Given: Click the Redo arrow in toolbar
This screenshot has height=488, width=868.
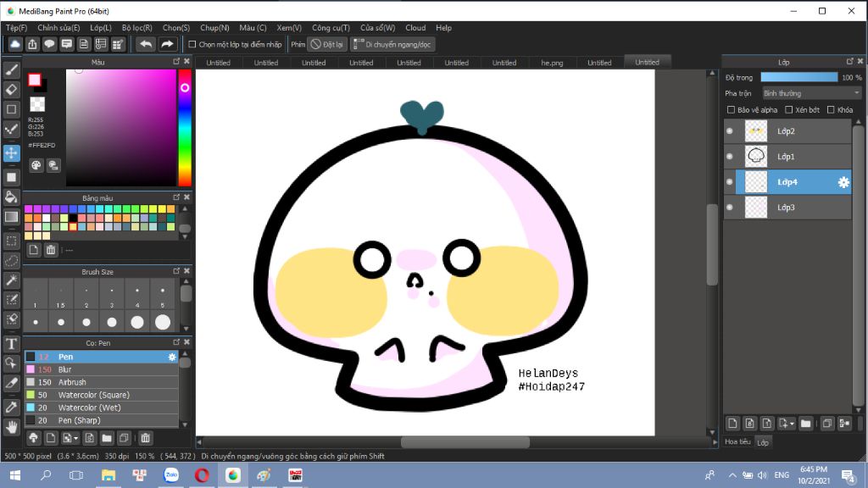Looking at the screenshot, I should 167,44.
